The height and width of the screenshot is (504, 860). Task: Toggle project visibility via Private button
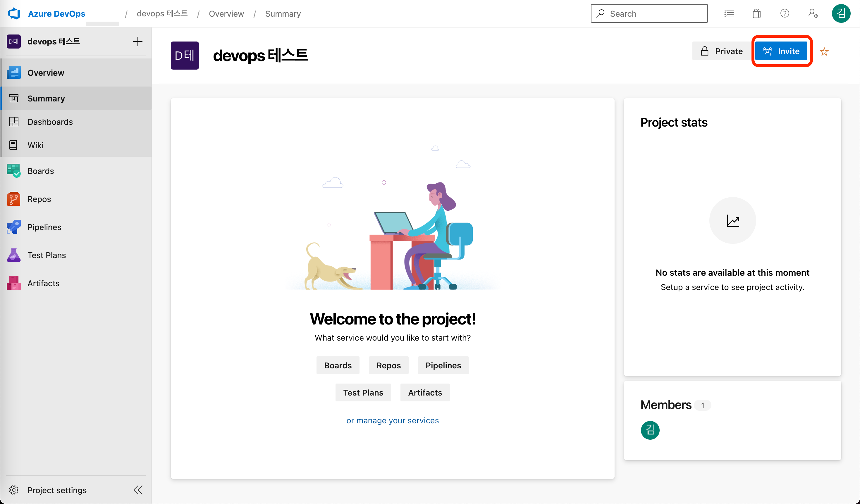[721, 51]
